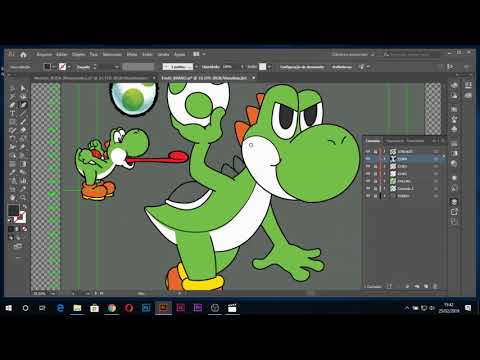Click the delete layer trash icon

point(435,286)
